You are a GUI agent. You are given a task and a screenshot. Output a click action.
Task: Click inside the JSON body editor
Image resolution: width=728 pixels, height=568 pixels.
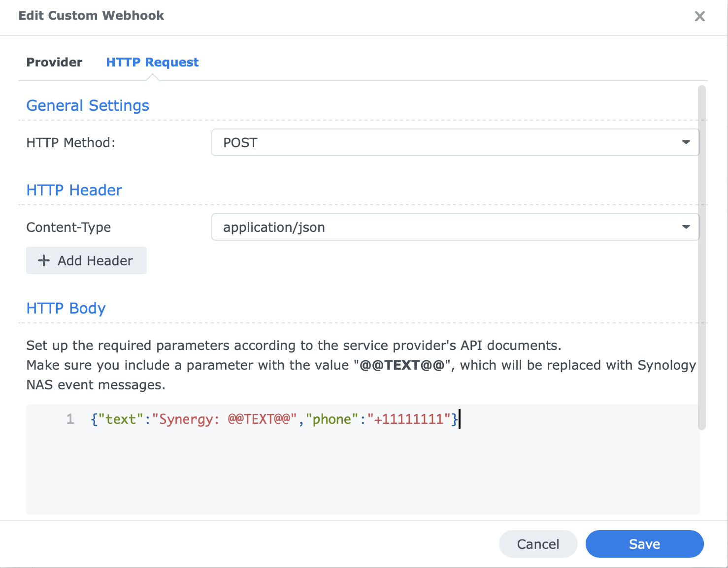pos(345,458)
